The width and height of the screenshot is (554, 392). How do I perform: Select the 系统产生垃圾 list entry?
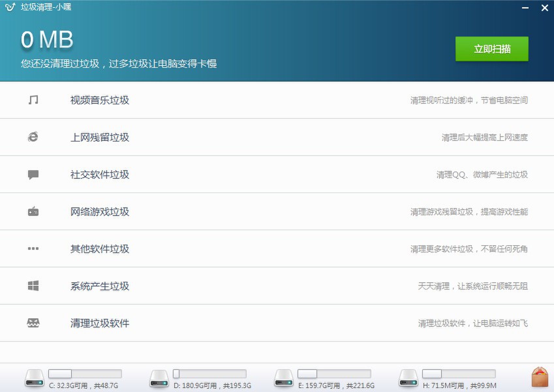(x=99, y=287)
